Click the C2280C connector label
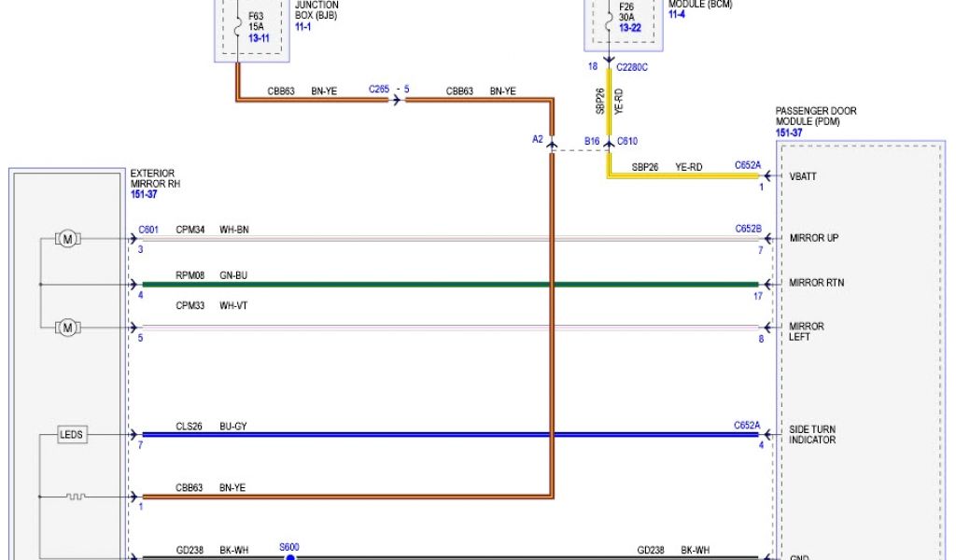Image resolution: width=956 pixels, height=560 pixels. tap(633, 67)
